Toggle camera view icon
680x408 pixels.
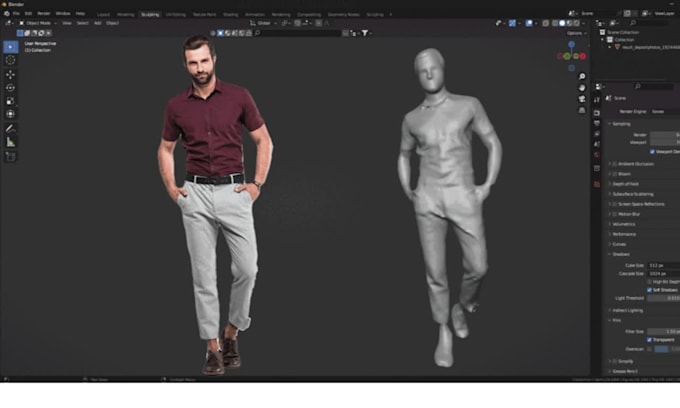(582, 99)
